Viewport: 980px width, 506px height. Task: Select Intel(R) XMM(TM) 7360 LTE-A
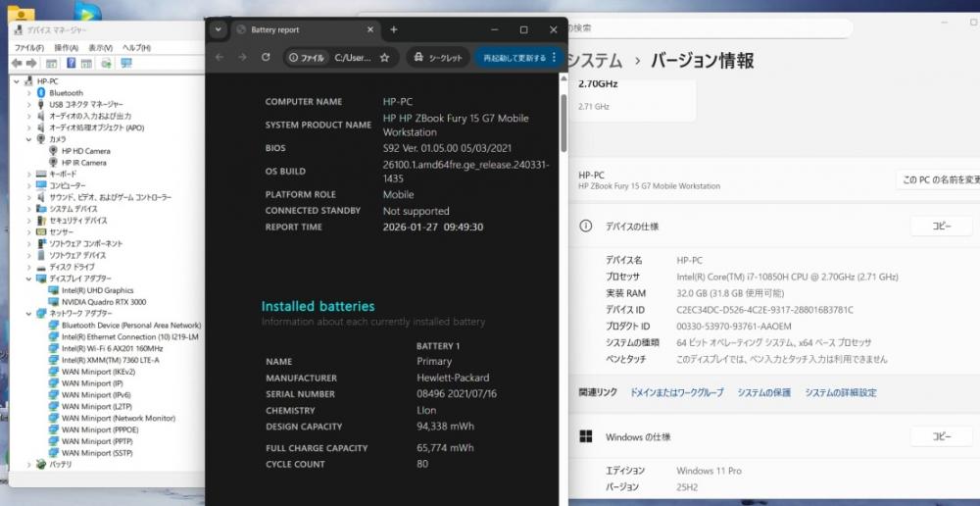pyautogui.click(x=110, y=360)
